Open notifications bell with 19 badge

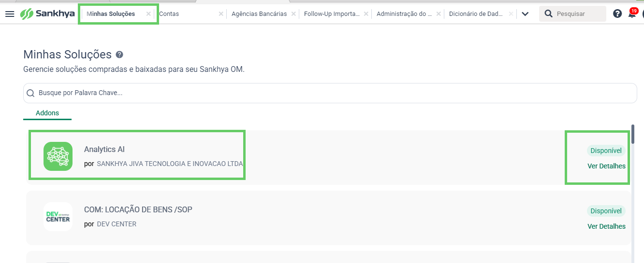[632, 14]
